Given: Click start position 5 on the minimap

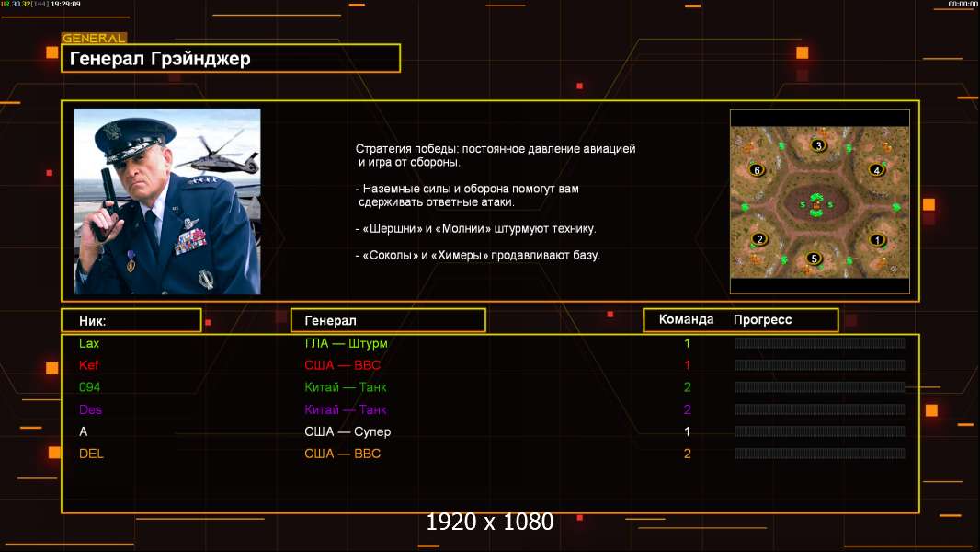Looking at the screenshot, I should coord(814,259).
